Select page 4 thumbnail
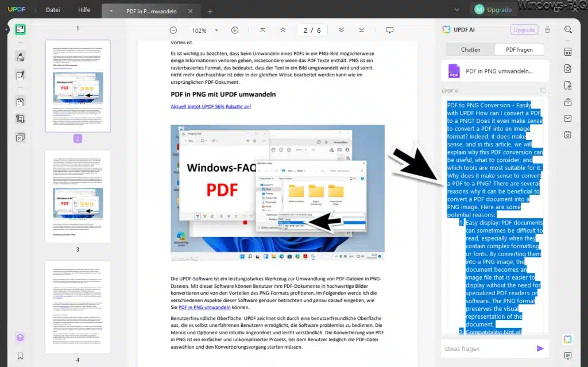The image size is (588, 367). click(x=78, y=307)
